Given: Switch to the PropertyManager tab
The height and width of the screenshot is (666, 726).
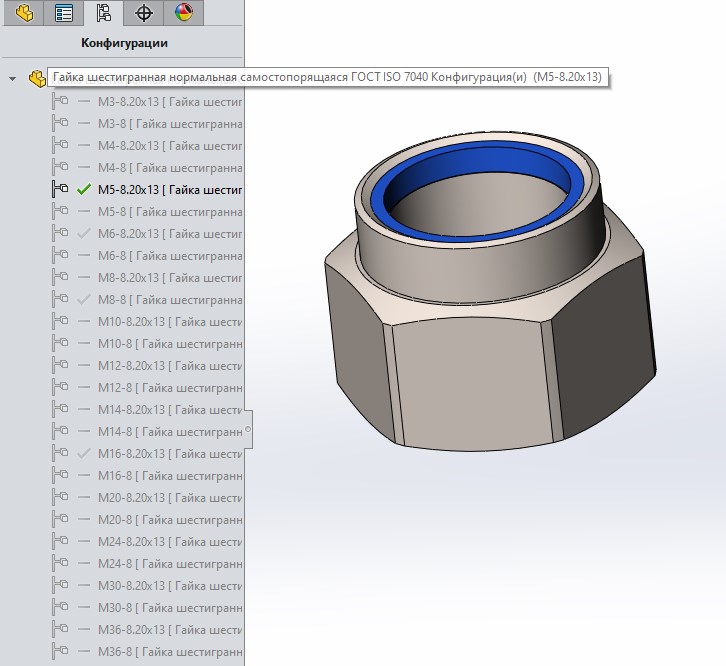Looking at the screenshot, I should pyautogui.click(x=64, y=13).
